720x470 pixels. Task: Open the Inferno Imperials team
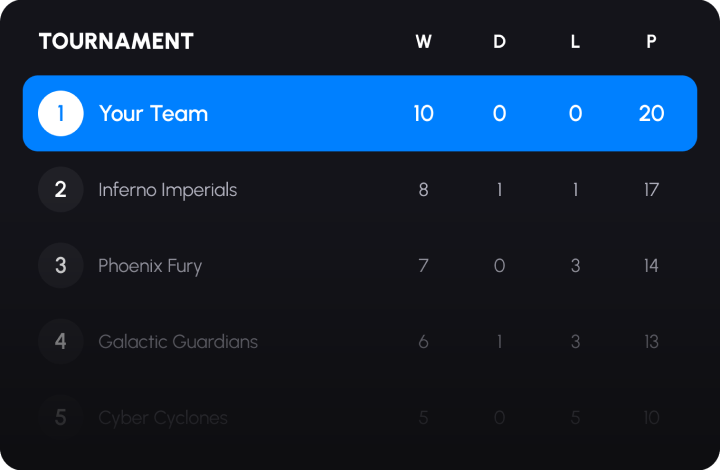coord(167,189)
